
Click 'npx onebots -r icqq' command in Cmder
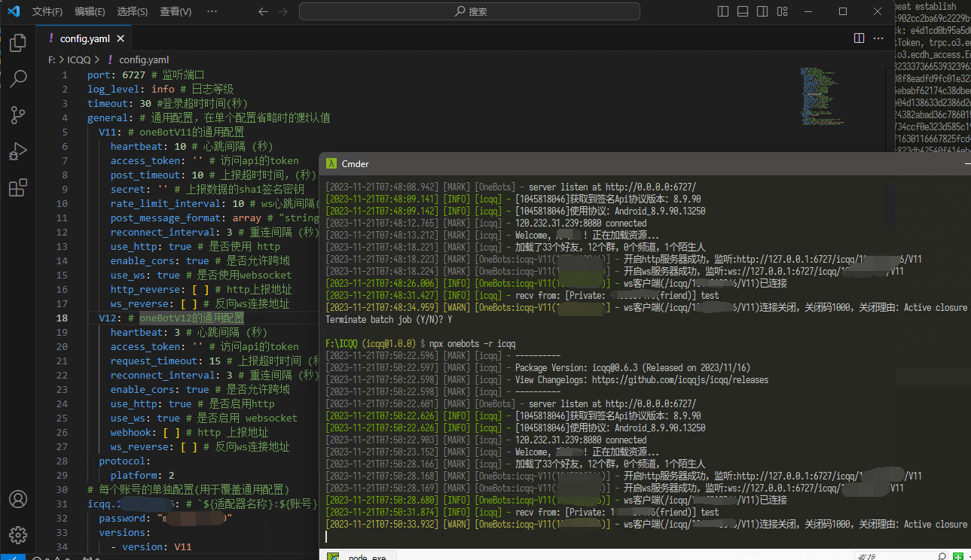pyautogui.click(x=472, y=344)
